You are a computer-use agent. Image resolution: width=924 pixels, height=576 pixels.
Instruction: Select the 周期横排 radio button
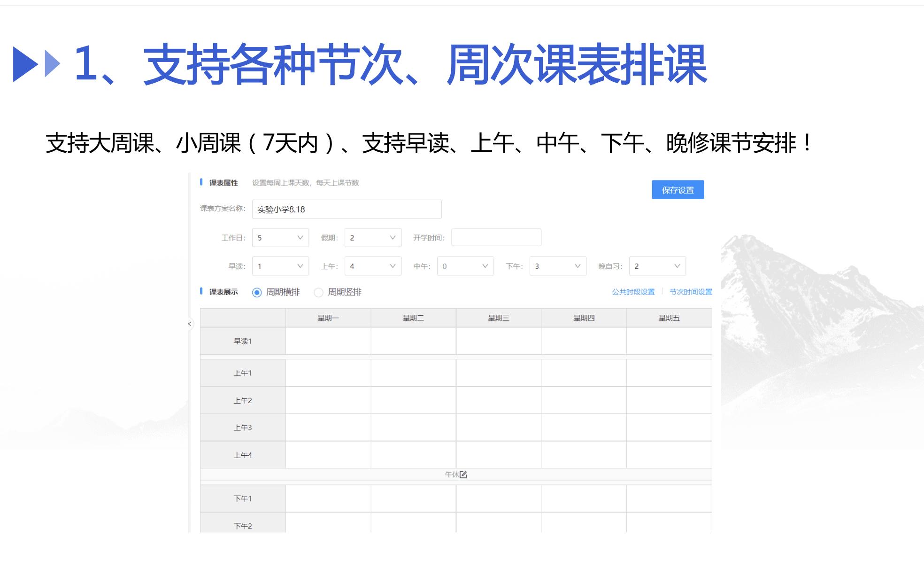[x=256, y=292]
